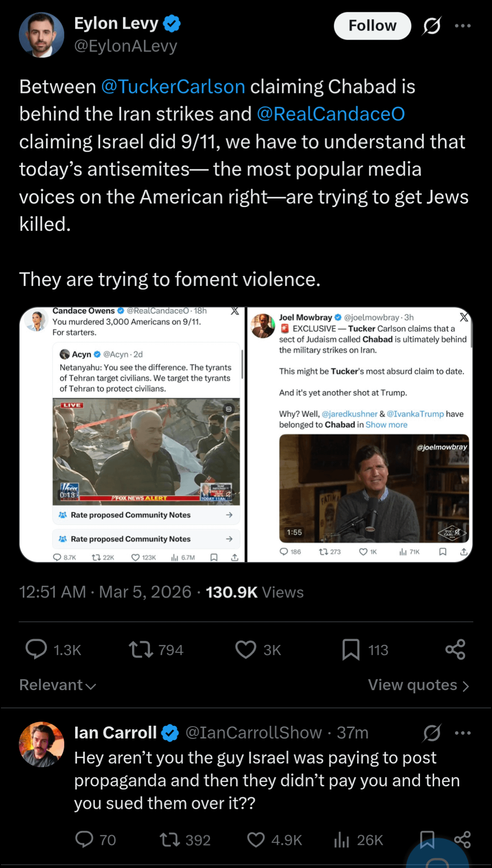This screenshot has width=492, height=868.
Task: Open reply icon on Ian Carroll's comment
Action: click(84, 839)
